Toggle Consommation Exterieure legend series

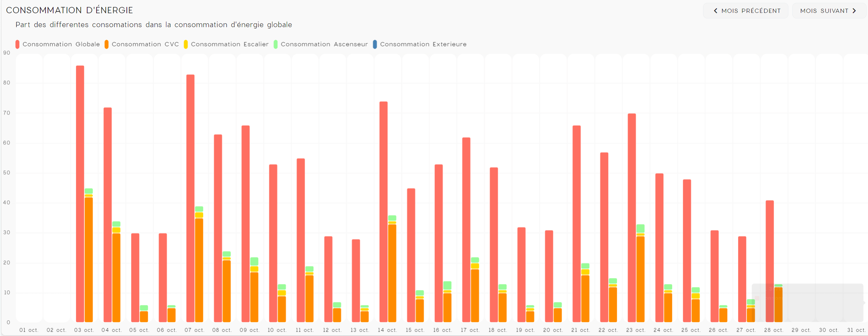420,44
